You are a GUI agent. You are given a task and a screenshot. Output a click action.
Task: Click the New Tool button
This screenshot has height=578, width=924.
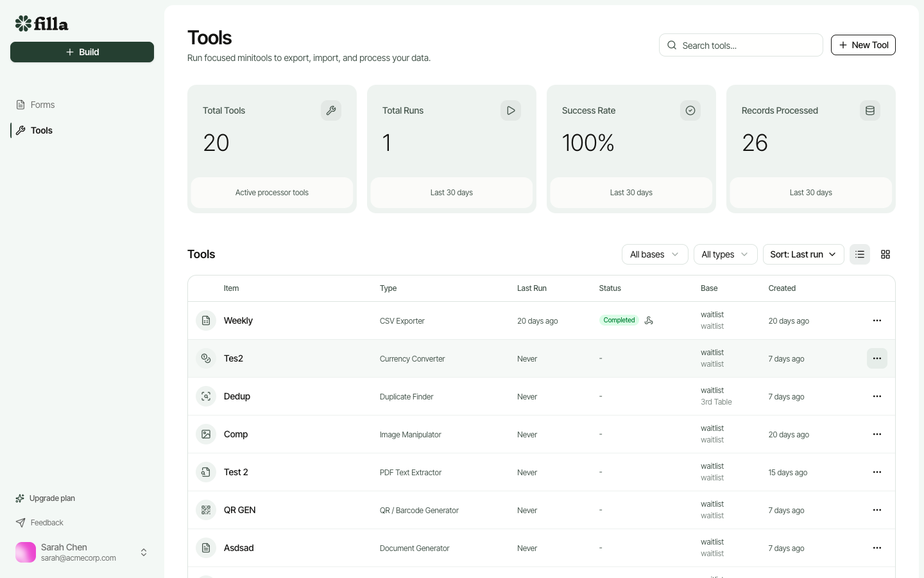[863, 45]
